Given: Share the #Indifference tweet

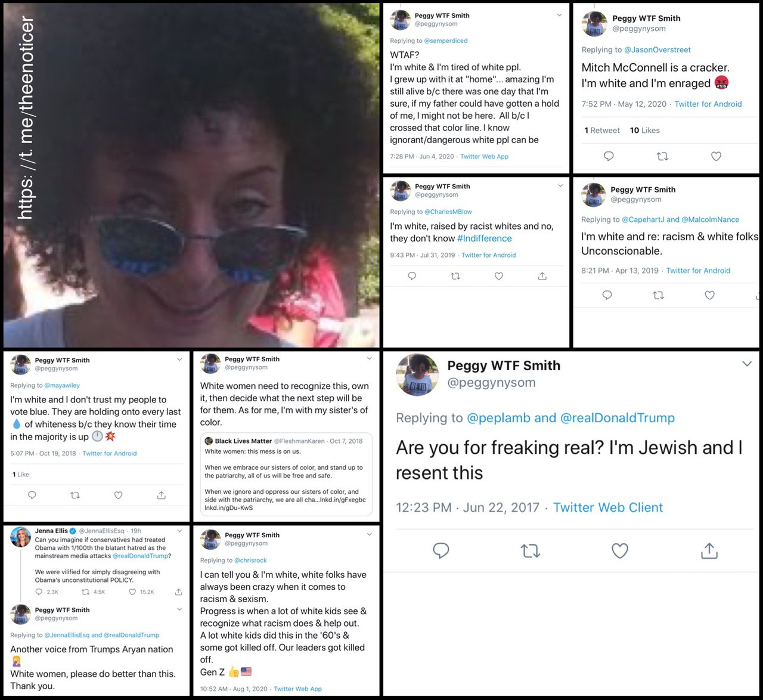Looking at the screenshot, I should (x=542, y=276).
